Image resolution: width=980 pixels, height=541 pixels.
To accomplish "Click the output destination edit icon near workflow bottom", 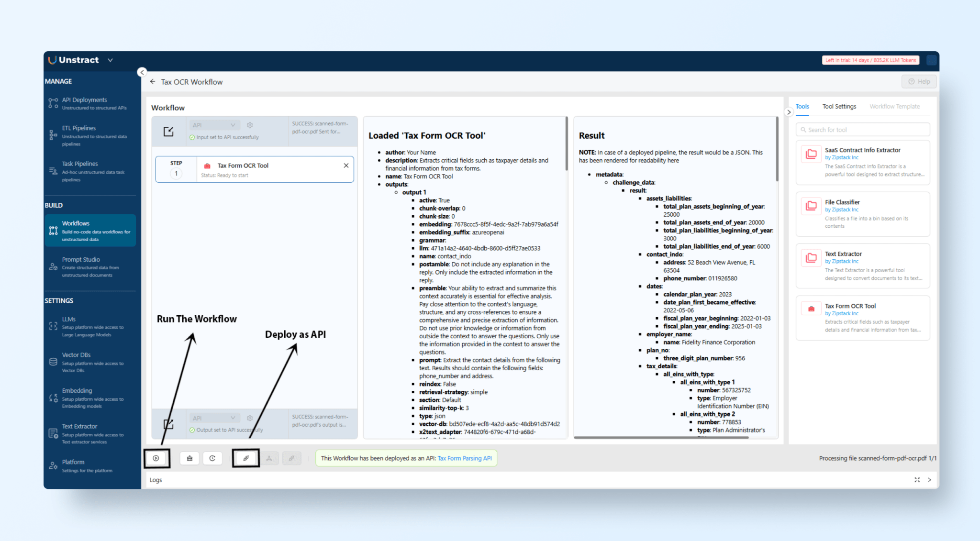I will pos(168,424).
